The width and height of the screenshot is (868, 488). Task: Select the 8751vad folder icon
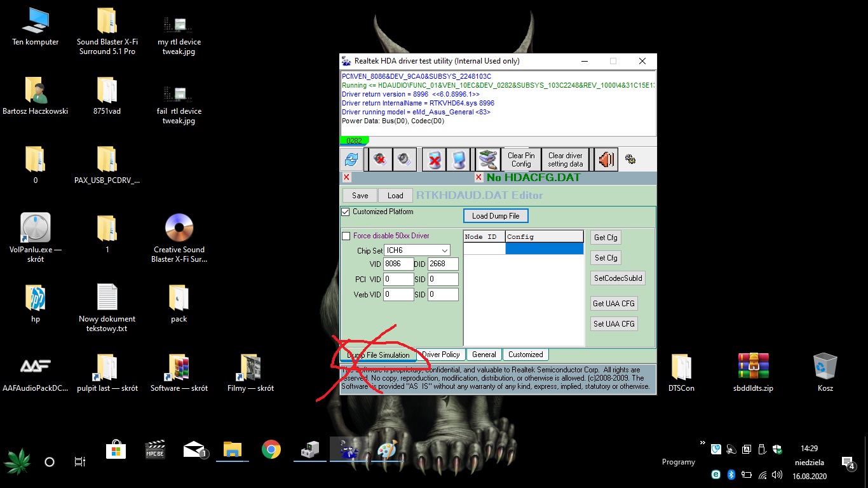107,96
